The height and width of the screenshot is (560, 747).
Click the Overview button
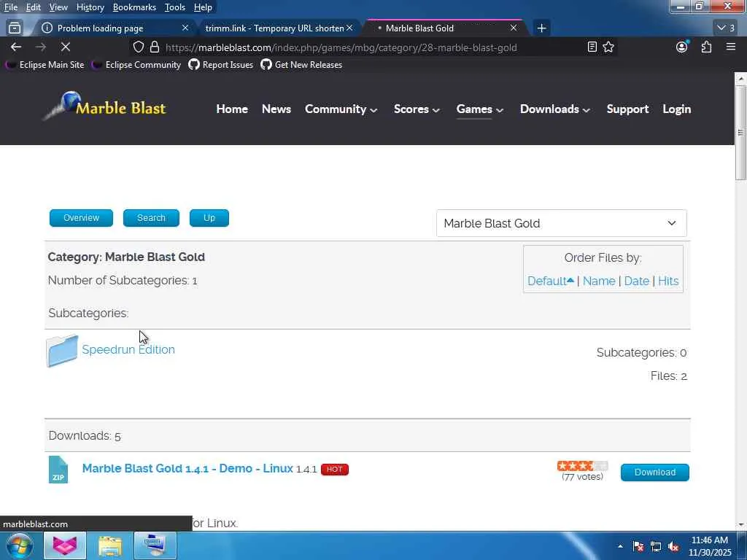coord(81,217)
